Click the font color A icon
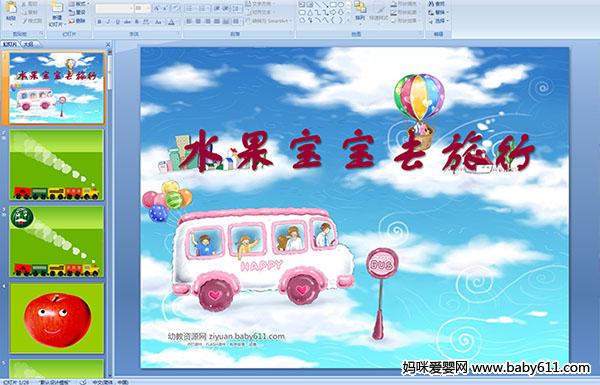600x385 pixels. [x=171, y=22]
